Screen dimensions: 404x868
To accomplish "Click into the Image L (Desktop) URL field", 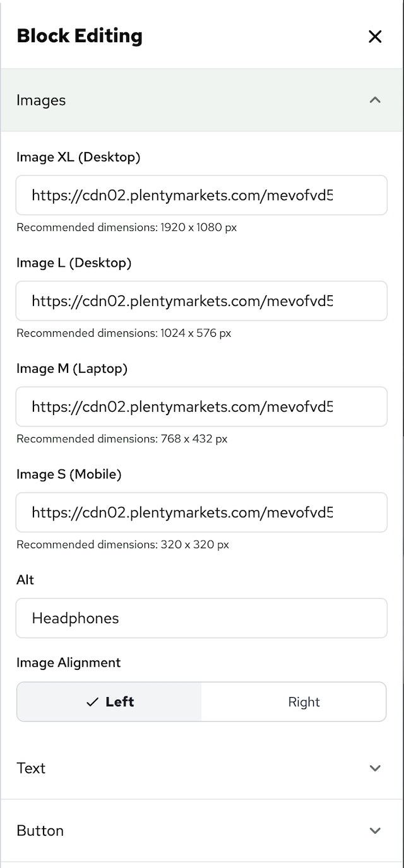I will click(201, 301).
